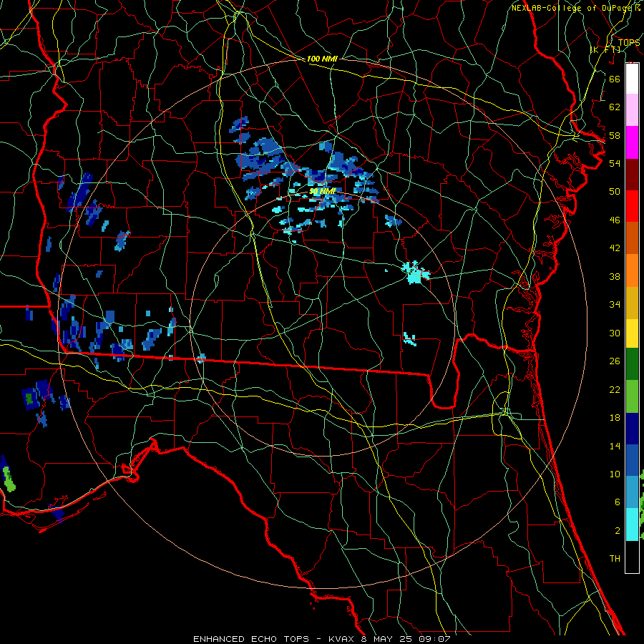
Task: Pick the dark green legend swatch
Action: [632, 364]
